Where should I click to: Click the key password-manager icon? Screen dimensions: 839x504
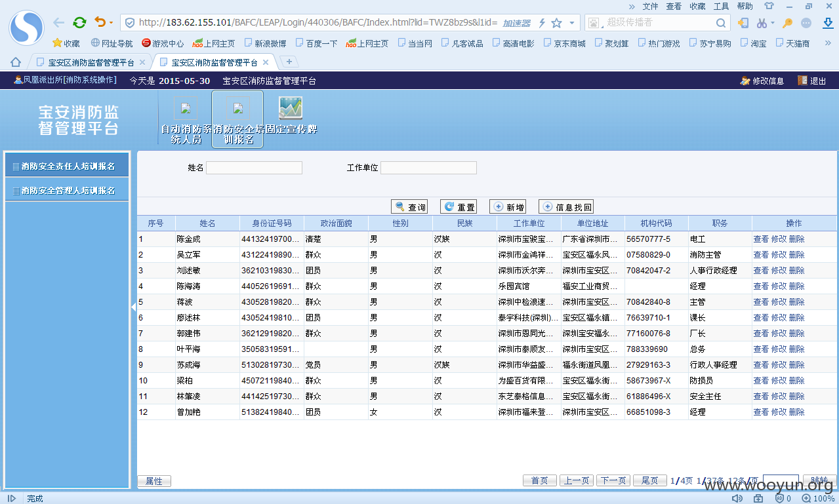pyautogui.click(x=788, y=23)
